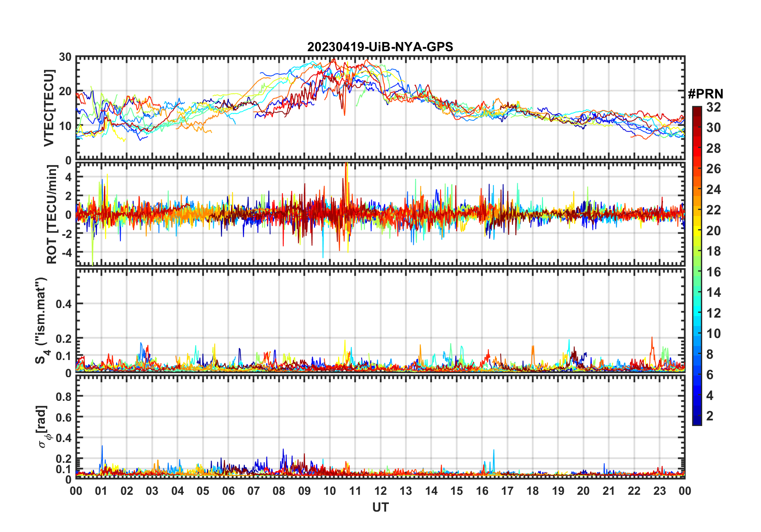Click the 22 label on the PRN colorbar
Image resolution: width=761 pixels, height=532 pixels.
pos(713,210)
